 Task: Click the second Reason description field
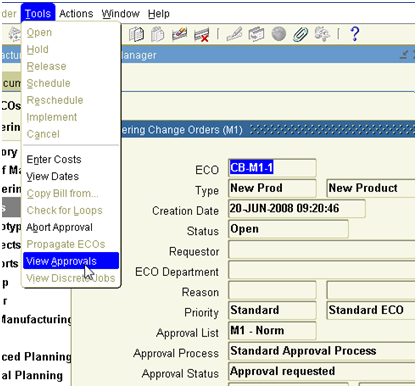[x=371, y=290]
